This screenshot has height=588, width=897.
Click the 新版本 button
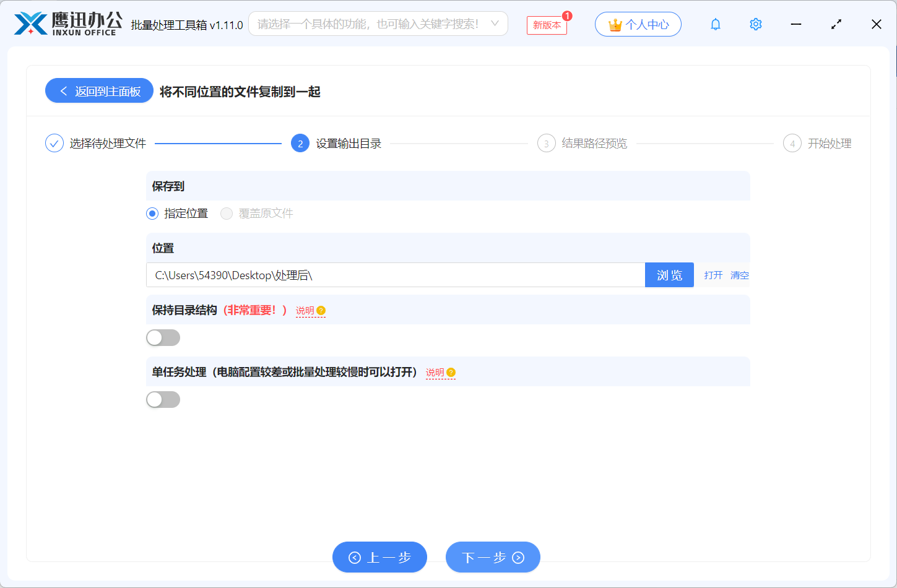tap(547, 25)
